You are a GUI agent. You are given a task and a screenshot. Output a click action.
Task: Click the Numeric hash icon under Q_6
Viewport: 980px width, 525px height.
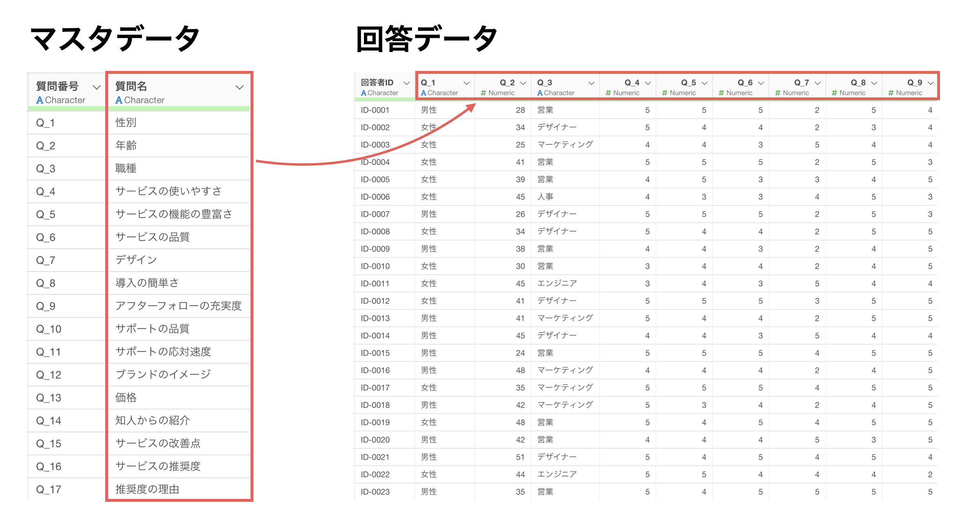(721, 93)
